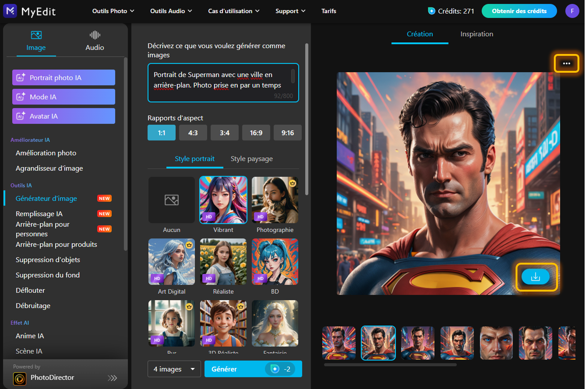Screen dimensions: 588x389
Task: Select Générateur d'image in sidebar
Action: point(46,198)
